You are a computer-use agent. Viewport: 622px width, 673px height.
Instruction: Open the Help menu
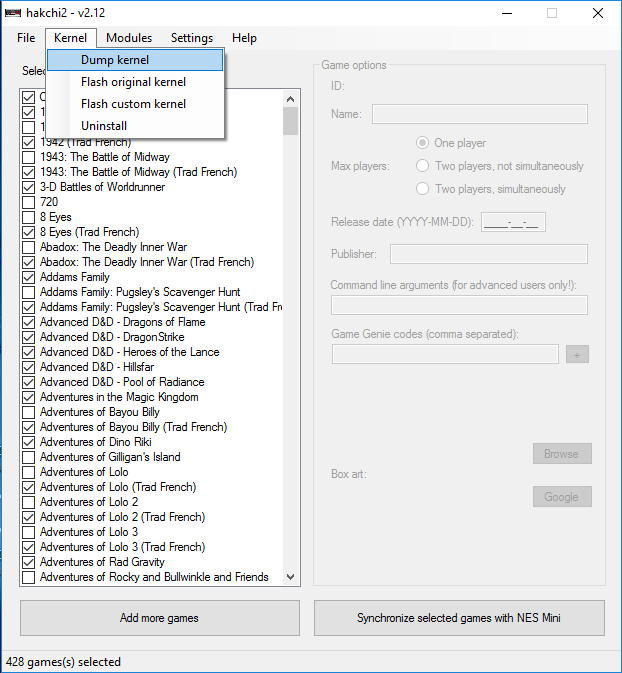click(244, 38)
